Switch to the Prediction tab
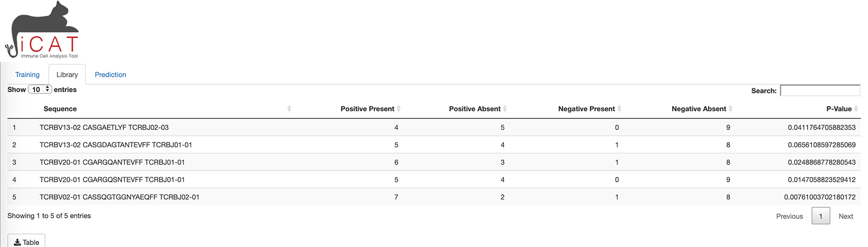The image size is (868, 247). point(110,74)
